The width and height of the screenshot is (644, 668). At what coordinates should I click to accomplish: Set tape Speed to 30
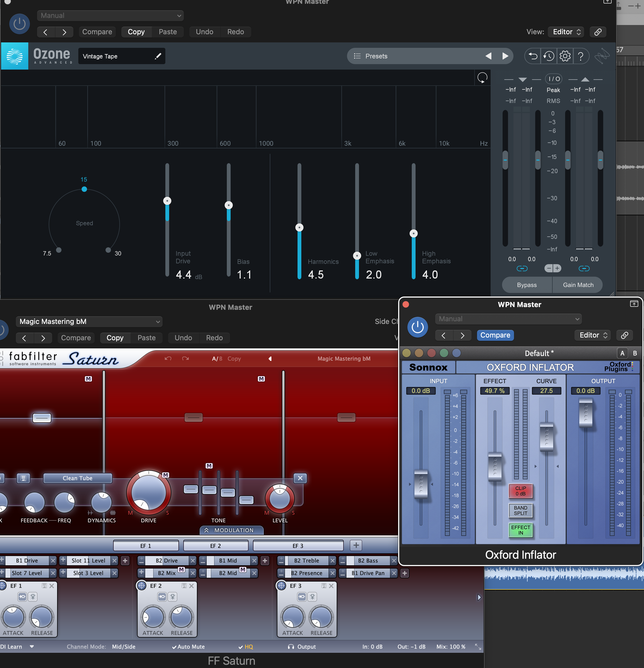coord(108,250)
